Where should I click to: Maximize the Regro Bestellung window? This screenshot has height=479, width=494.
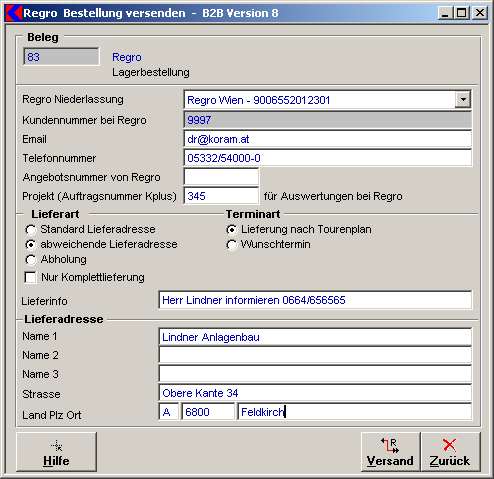point(462,13)
